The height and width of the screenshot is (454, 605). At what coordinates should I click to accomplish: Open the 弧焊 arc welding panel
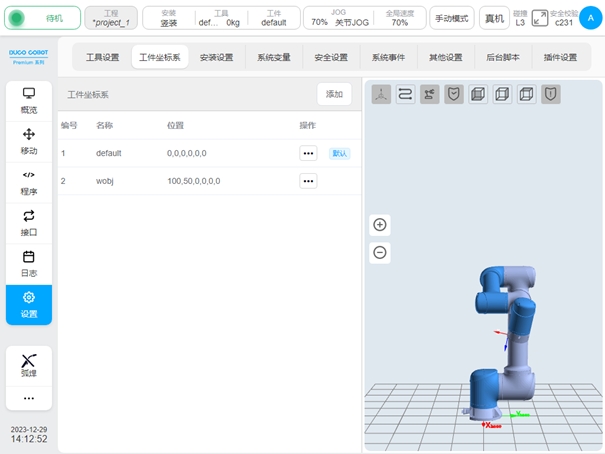click(x=29, y=365)
